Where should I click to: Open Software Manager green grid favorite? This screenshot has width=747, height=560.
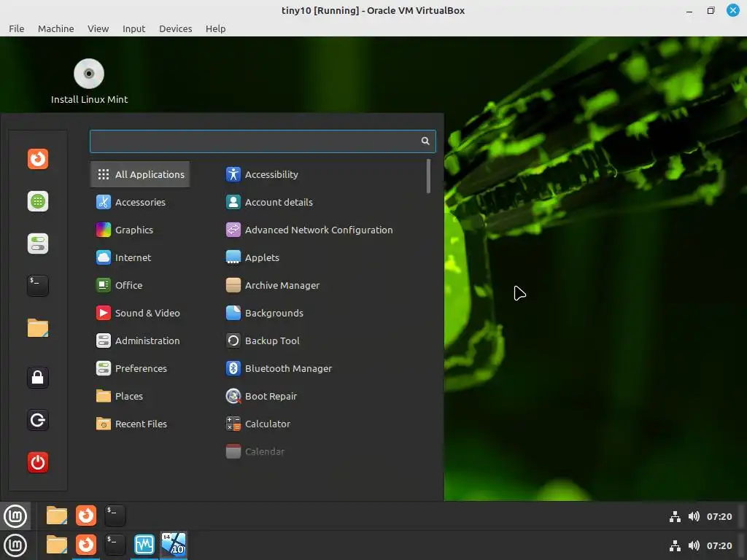click(38, 201)
